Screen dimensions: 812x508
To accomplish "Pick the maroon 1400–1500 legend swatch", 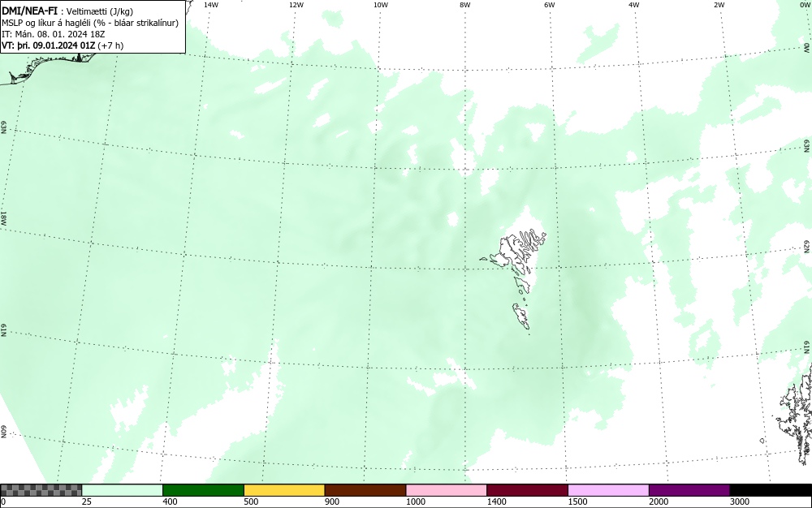I will coord(527,490).
